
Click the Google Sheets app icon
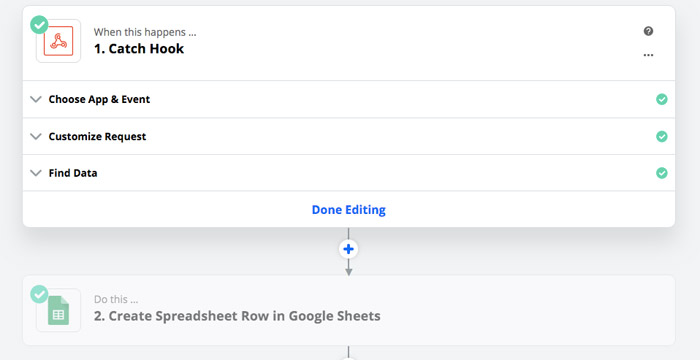pos(58,310)
